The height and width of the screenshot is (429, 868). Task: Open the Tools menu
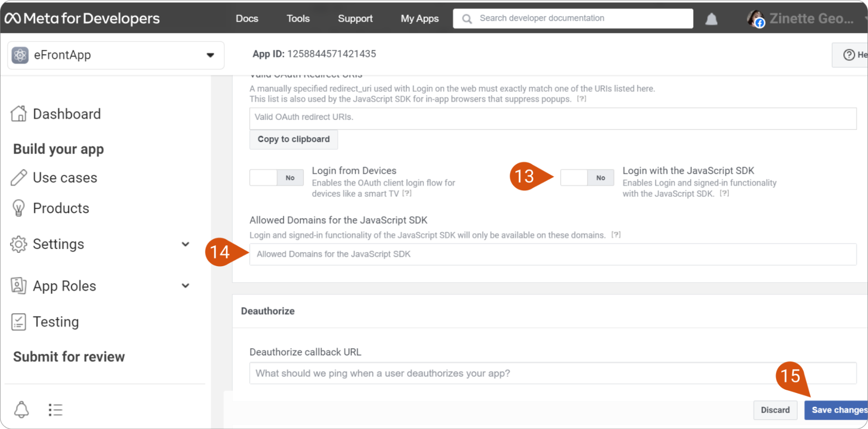[298, 19]
